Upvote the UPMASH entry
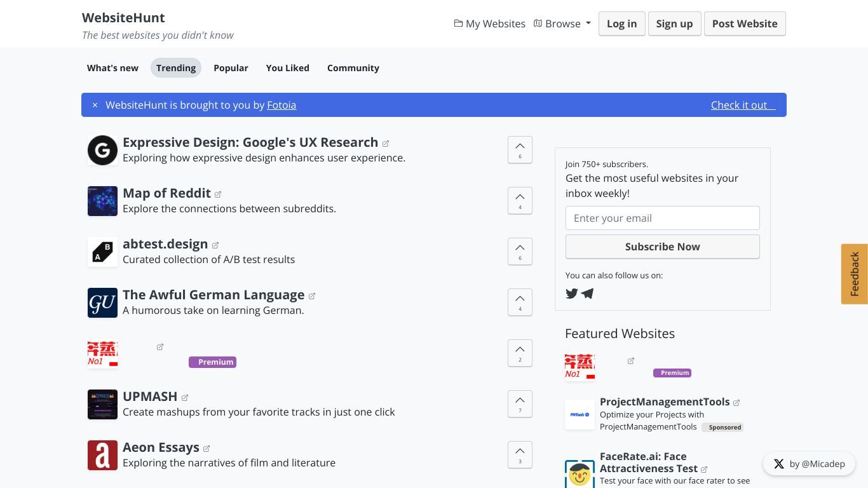 click(x=520, y=404)
